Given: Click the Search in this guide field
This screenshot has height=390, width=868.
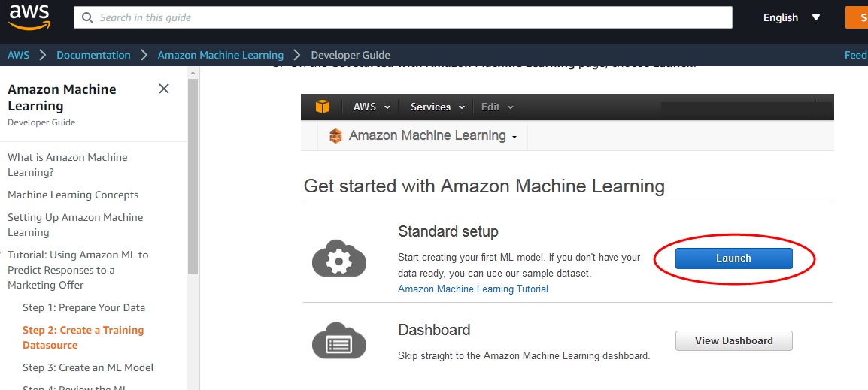Looking at the screenshot, I should point(406,17).
